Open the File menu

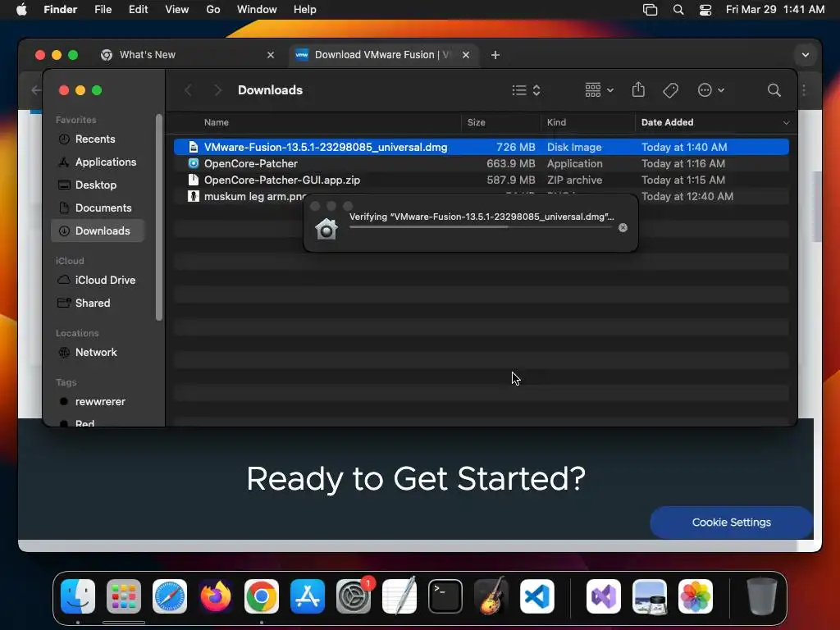(103, 10)
